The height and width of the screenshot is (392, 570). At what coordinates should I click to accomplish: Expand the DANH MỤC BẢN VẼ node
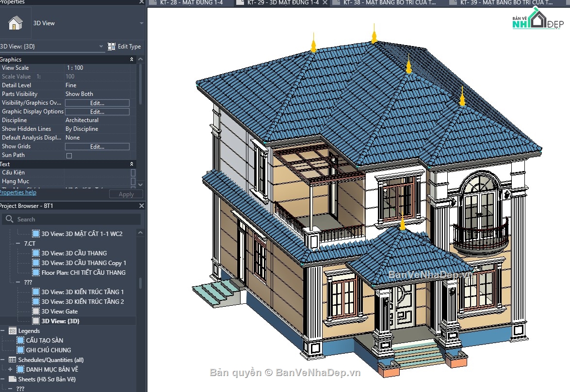point(10,370)
